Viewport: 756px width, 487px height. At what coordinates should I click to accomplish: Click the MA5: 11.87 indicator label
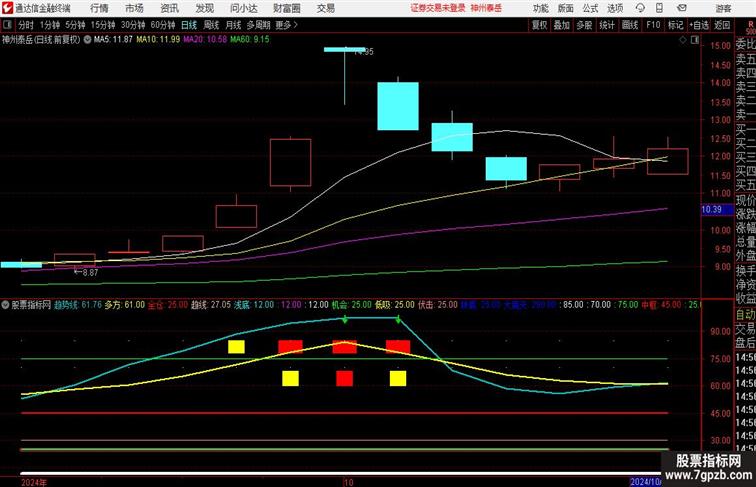point(113,40)
